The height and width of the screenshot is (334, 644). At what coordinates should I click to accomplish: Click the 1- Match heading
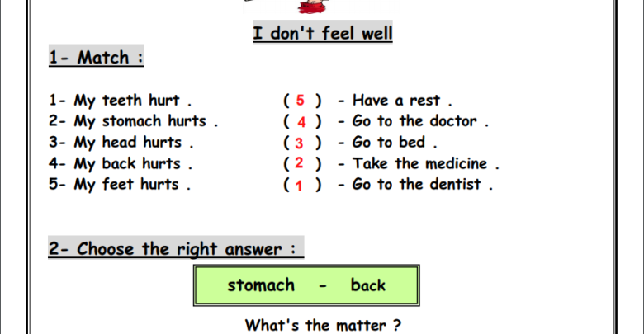click(96, 57)
